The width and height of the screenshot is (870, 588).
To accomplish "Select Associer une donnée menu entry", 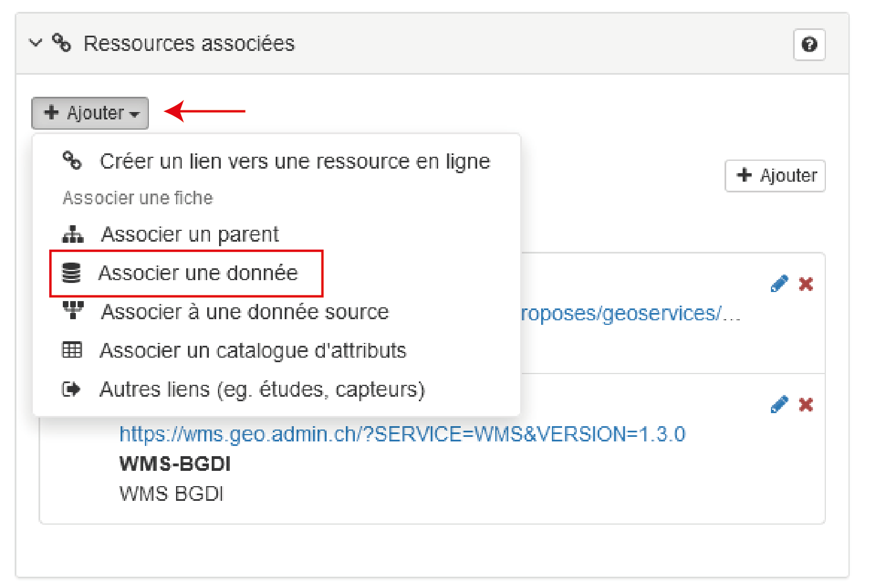I will (x=198, y=273).
